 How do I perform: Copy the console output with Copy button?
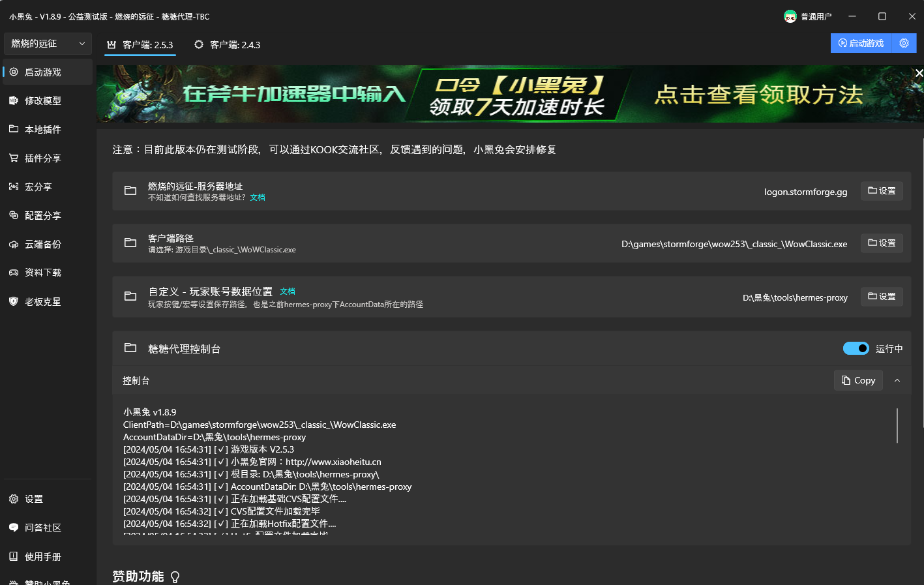click(858, 380)
